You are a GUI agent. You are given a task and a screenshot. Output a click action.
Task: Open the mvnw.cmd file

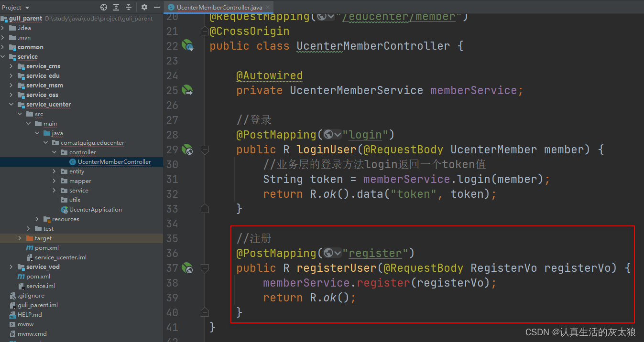coord(32,334)
